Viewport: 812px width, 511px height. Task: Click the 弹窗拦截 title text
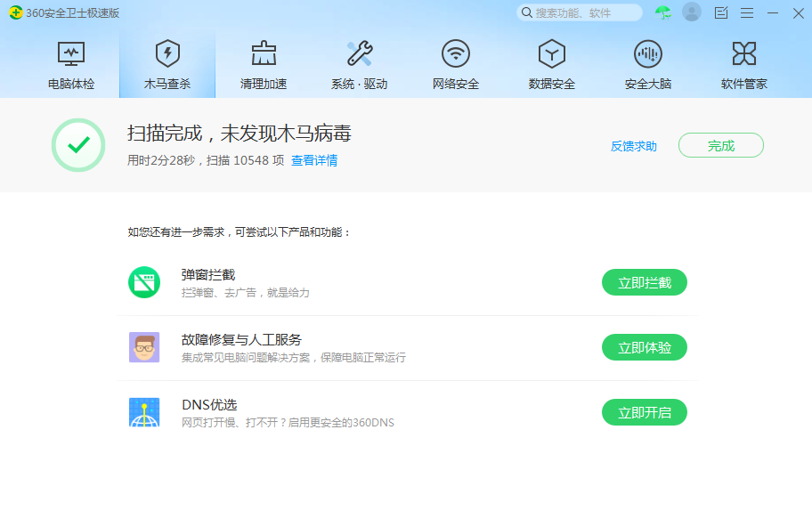click(208, 275)
